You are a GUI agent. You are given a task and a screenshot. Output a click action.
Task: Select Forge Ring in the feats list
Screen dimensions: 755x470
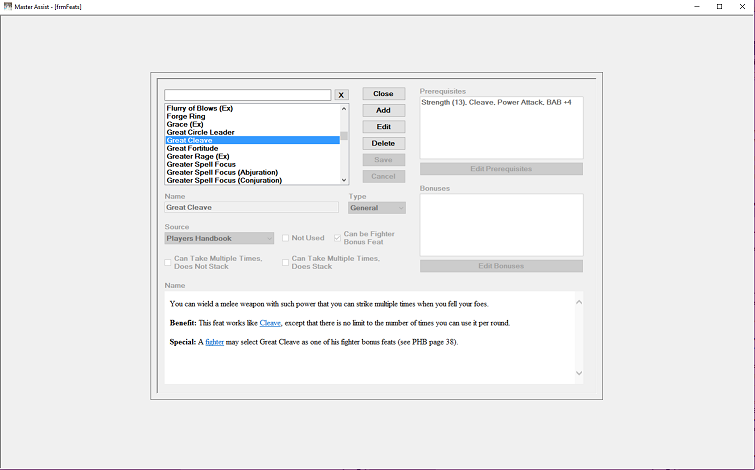click(x=252, y=117)
